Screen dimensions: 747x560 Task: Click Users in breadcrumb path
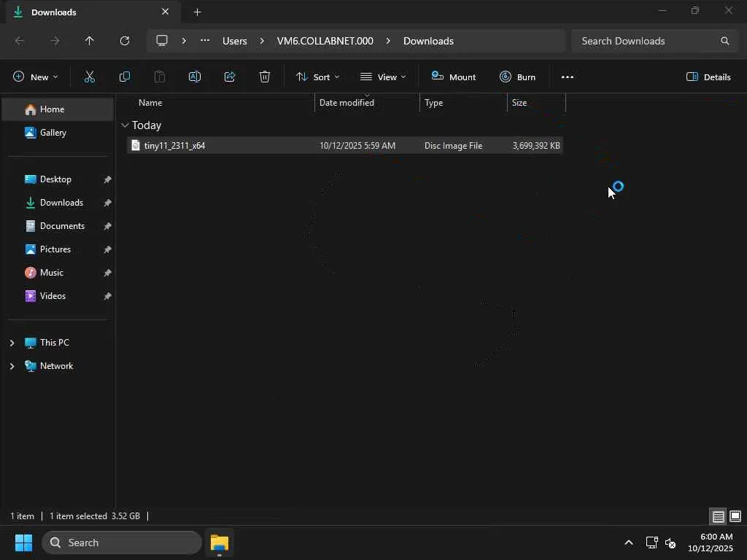tap(235, 41)
